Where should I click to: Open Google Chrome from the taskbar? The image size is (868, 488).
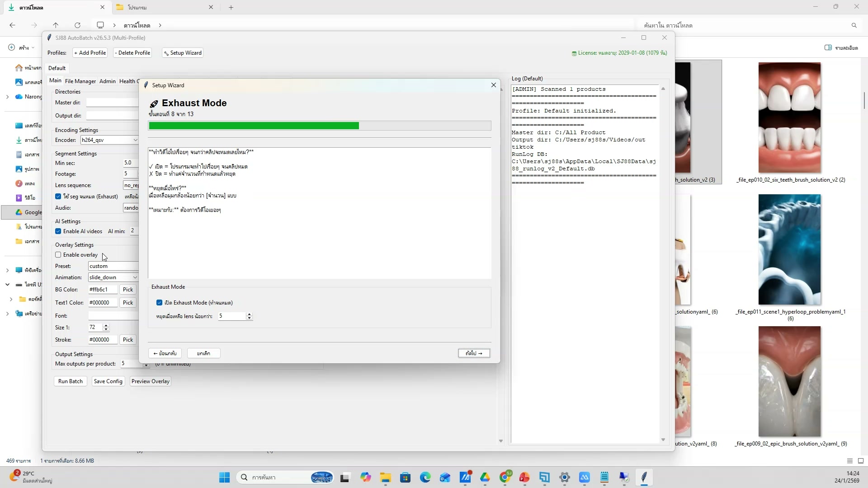[x=505, y=478]
